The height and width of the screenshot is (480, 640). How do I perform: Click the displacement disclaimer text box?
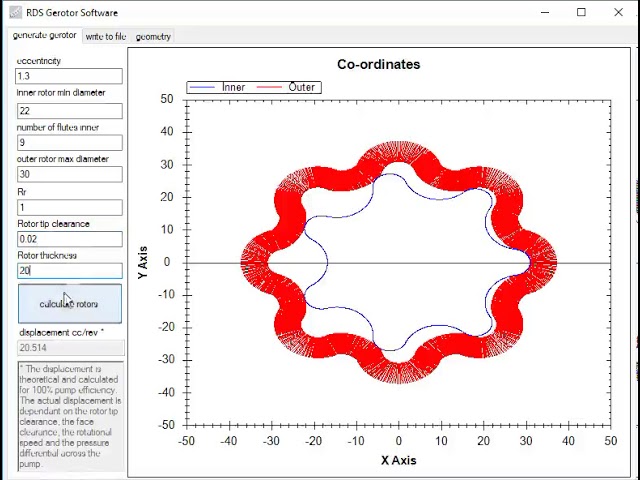[x=71, y=416]
